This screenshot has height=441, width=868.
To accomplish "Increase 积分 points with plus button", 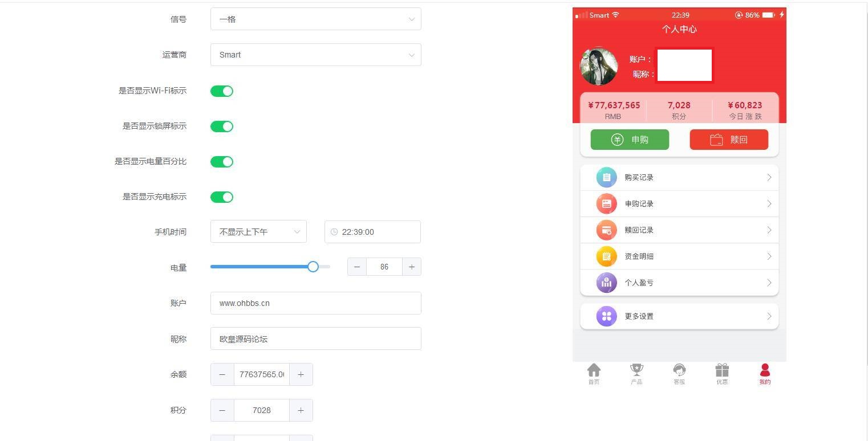I will pyautogui.click(x=301, y=410).
